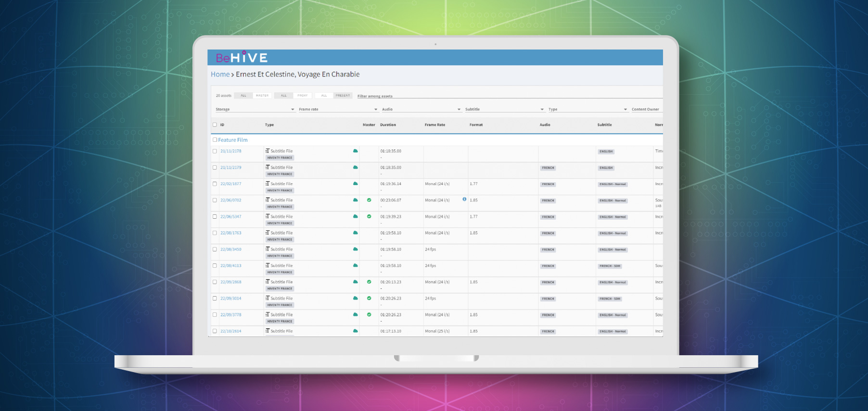Switch filter to MASTER
This screenshot has width=868, height=411.
[262, 95]
